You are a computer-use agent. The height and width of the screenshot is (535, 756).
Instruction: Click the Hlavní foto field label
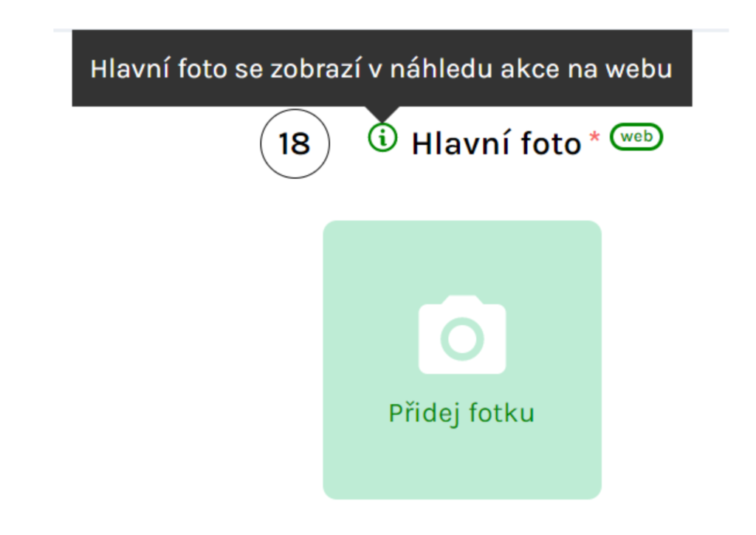(x=496, y=144)
